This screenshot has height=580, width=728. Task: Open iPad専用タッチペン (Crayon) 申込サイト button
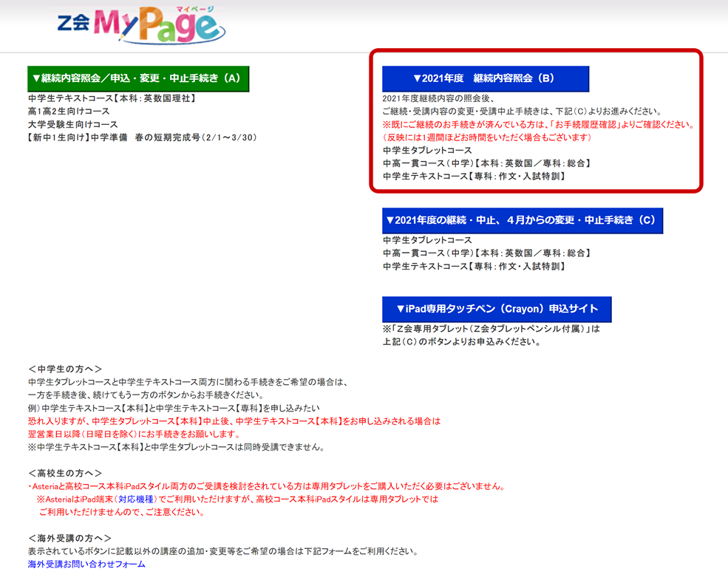click(x=497, y=309)
